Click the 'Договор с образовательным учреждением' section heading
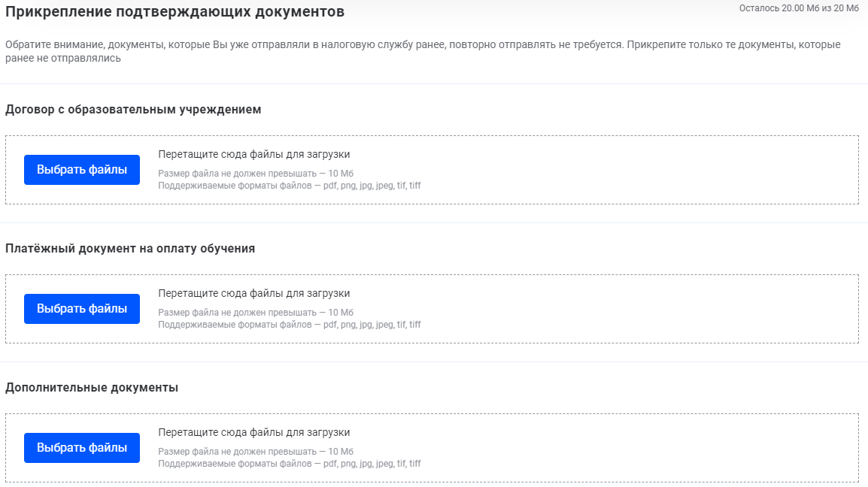The height and width of the screenshot is (487, 868). click(133, 110)
